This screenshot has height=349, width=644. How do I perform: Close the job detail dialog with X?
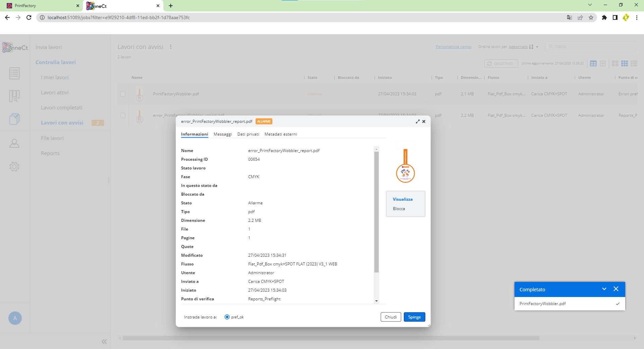[x=424, y=121]
